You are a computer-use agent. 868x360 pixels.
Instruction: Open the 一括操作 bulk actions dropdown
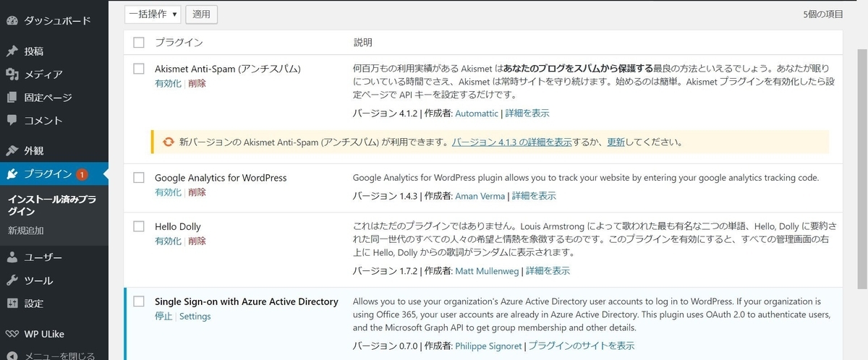(x=153, y=14)
